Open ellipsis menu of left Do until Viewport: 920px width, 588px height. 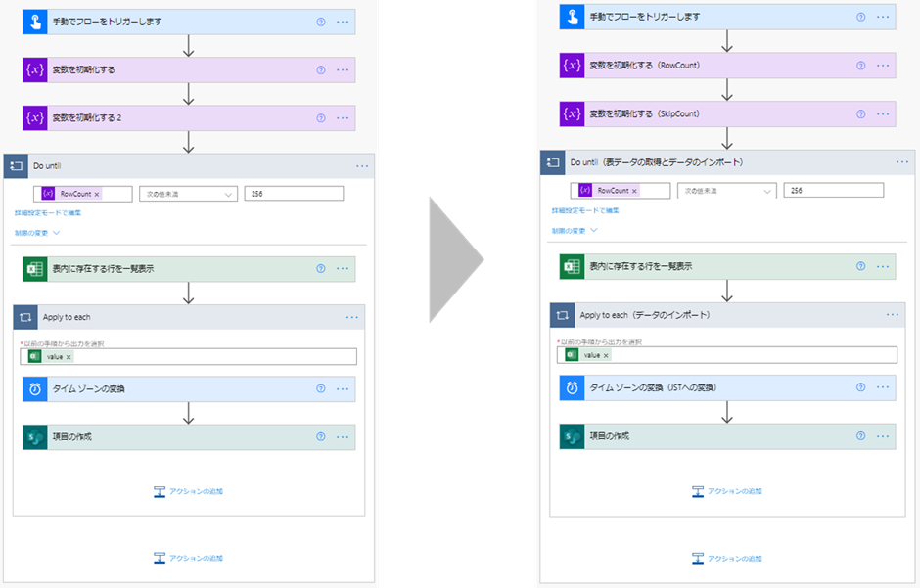(362, 166)
